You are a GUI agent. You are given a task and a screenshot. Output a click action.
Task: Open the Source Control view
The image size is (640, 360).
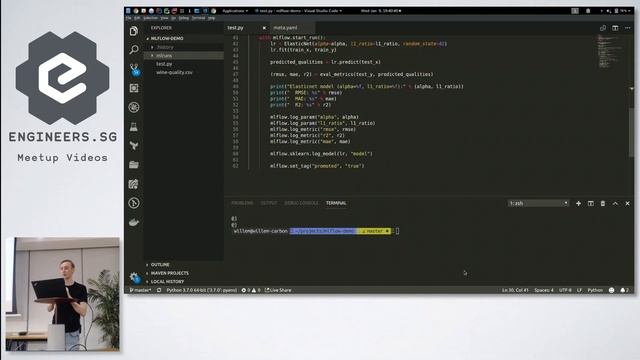(x=134, y=69)
